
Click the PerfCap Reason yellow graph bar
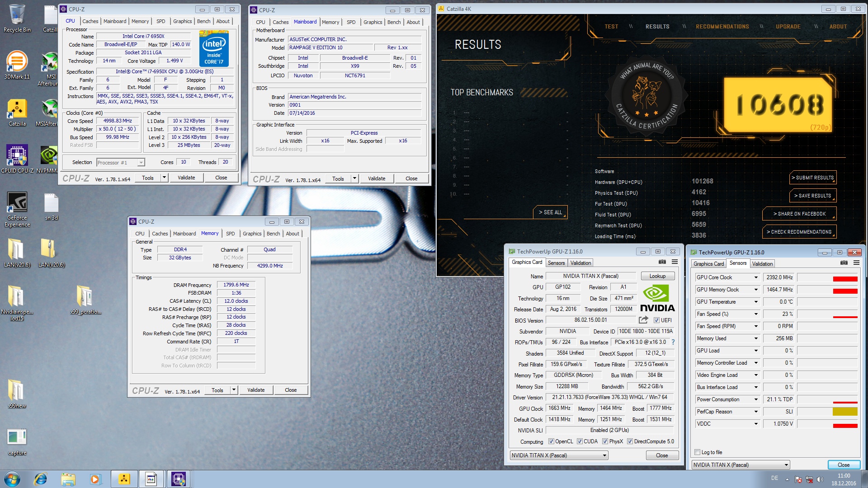845,412
